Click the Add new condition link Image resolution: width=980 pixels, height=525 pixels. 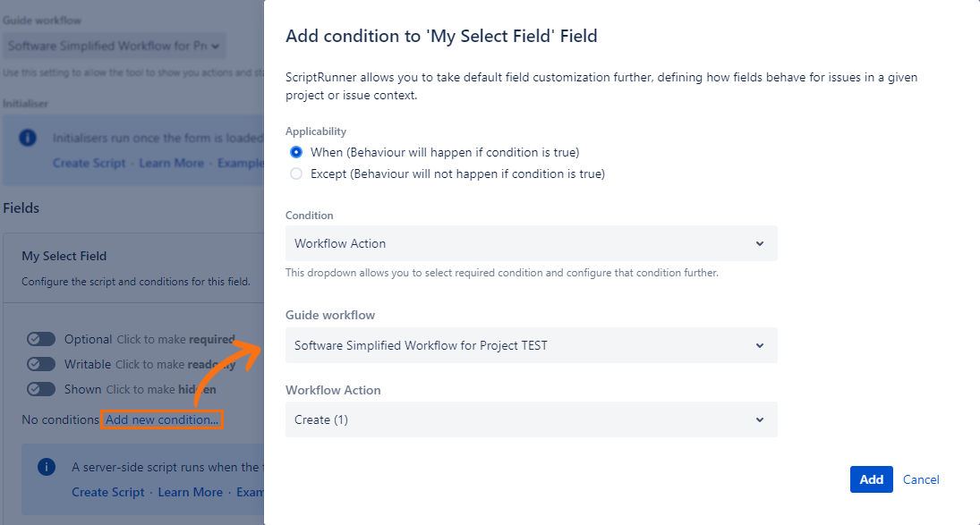162,419
